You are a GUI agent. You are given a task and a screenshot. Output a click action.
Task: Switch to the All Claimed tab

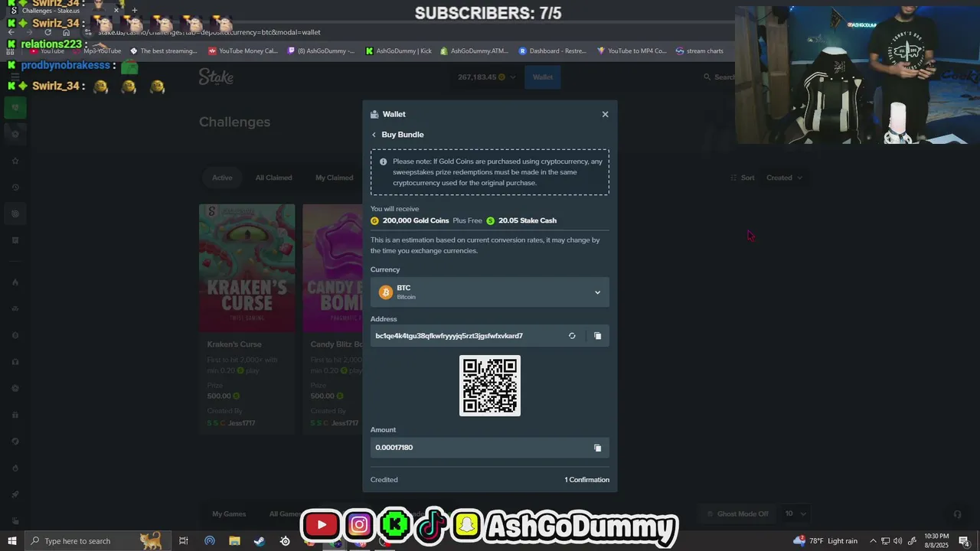pos(273,178)
